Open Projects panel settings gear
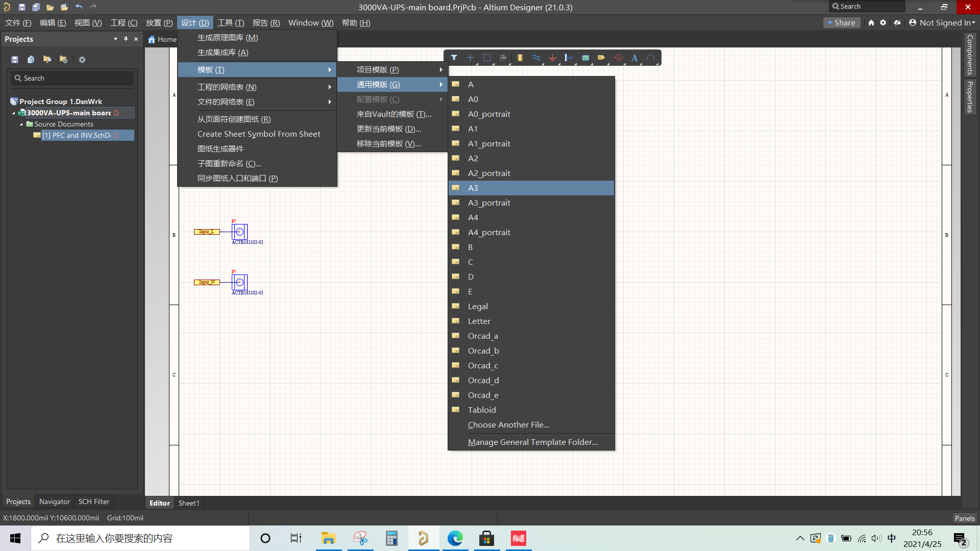 [82, 60]
